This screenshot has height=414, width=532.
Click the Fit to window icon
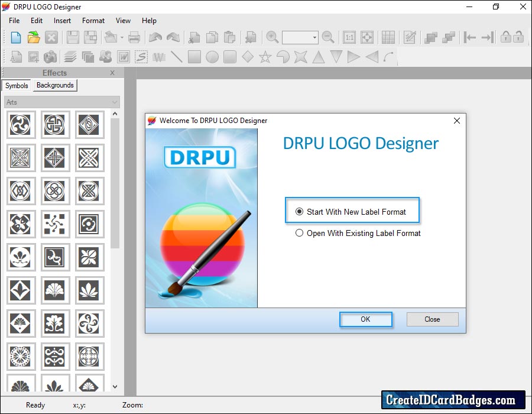tap(366, 37)
